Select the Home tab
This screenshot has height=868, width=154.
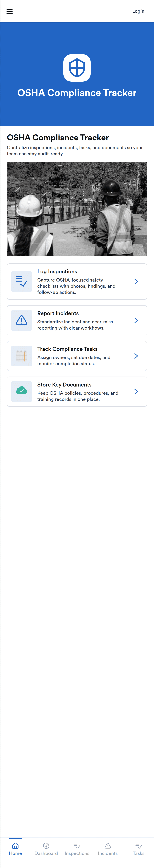[15, 849]
